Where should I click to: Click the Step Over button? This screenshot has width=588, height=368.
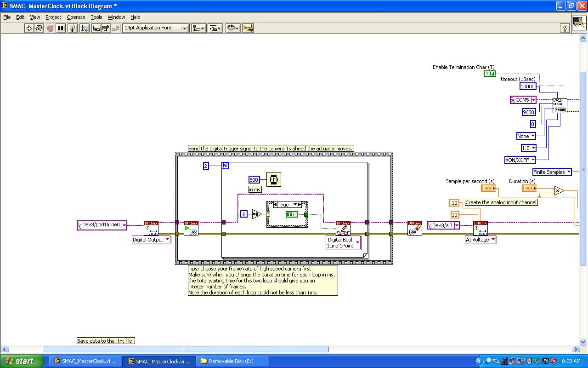tap(106, 28)
